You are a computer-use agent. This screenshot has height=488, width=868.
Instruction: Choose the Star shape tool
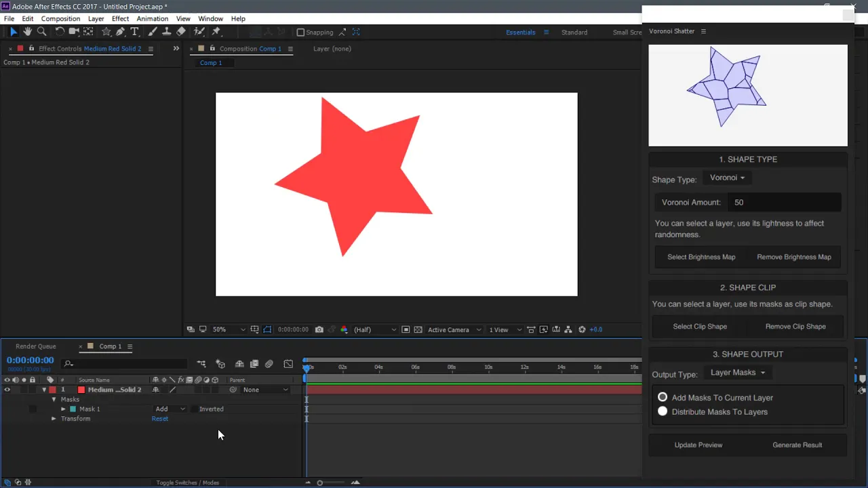(106, 32)
